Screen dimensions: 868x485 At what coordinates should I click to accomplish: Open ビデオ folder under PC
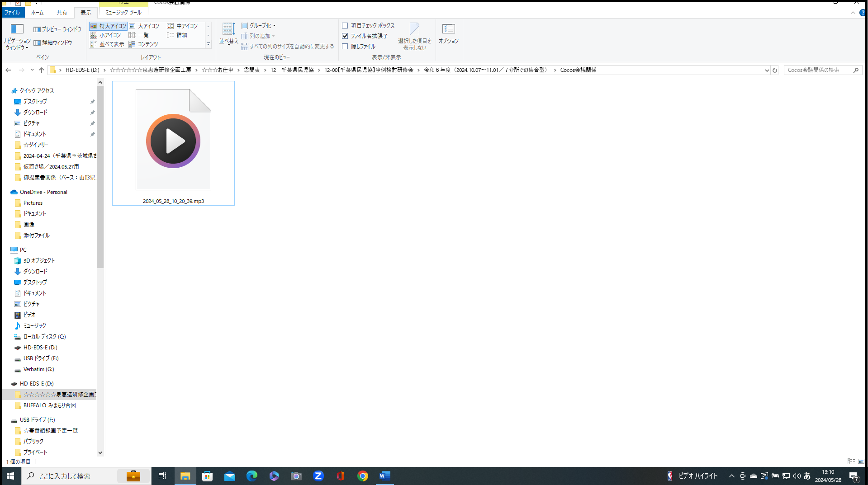pyautogui.click(x=29, y=315)
